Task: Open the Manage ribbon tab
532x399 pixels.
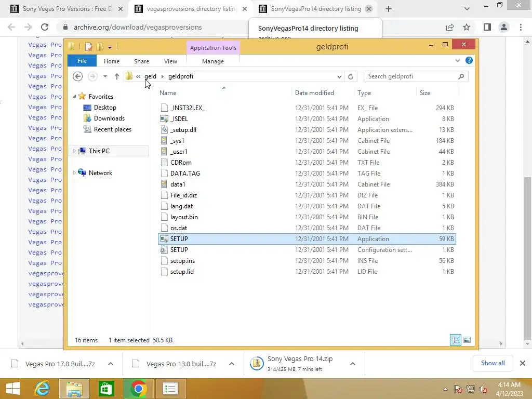Action: (x=212, y=61)
